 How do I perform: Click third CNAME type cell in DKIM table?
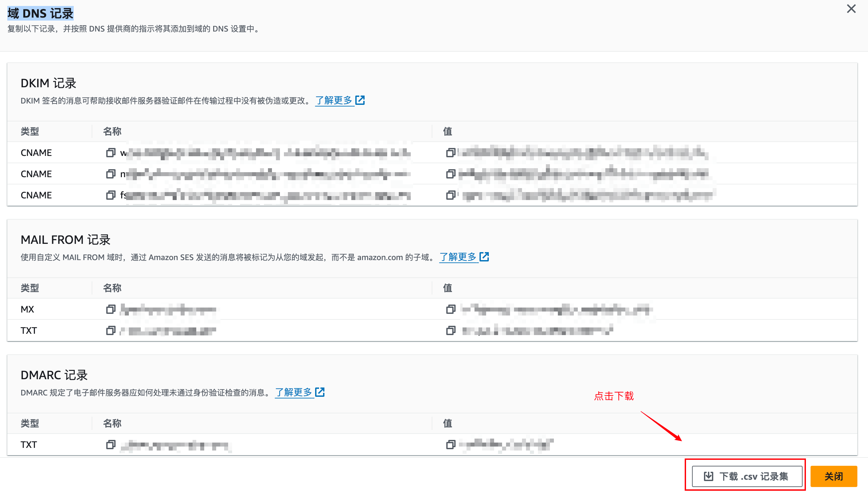[x=36, y=195]
